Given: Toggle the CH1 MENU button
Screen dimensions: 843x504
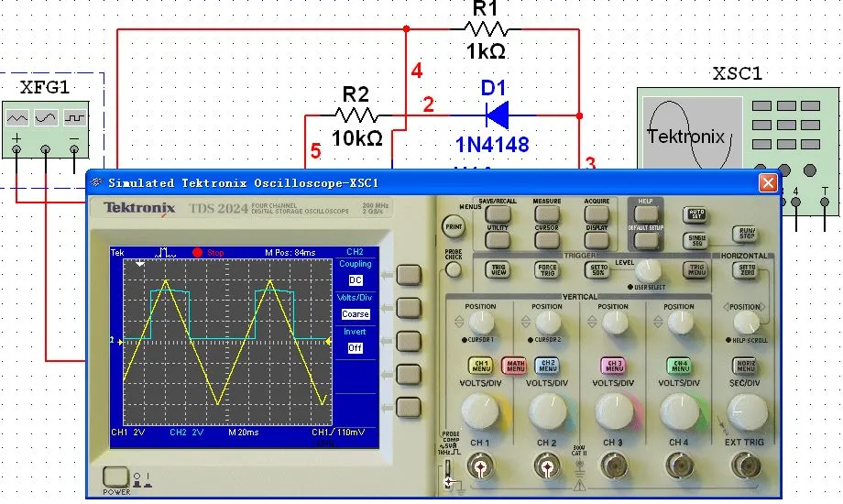Looking at the screenshot, I should point(481,366).
